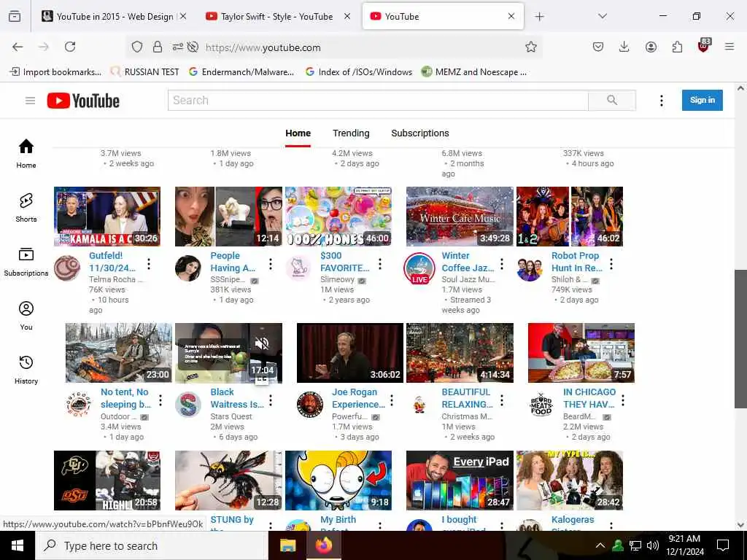747x560 pixels.
Task: Show hidden system tray icons
Action: (600, 545)
